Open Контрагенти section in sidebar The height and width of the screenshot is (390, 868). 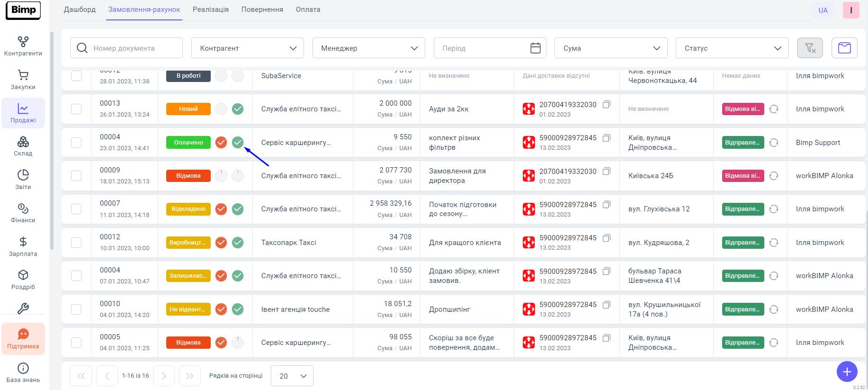[x=23, y=46]
